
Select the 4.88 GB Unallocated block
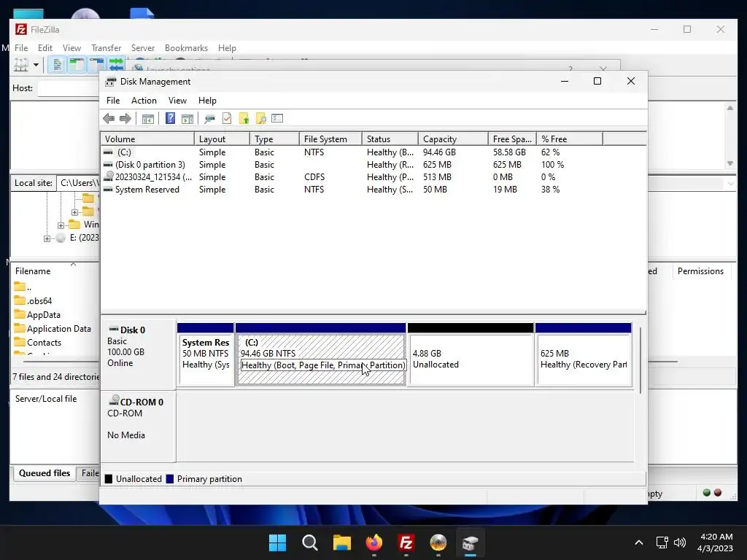[x=471, y=354]
